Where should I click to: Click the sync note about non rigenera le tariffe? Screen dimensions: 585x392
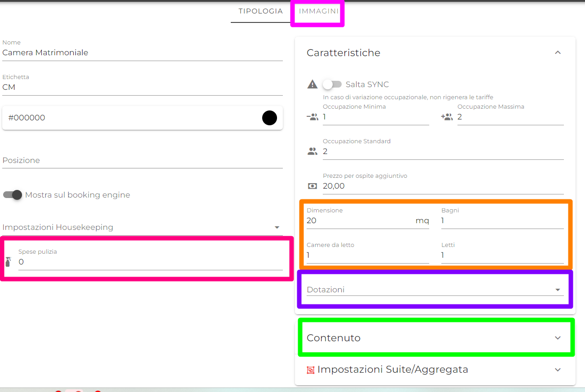pyautogui.click(x=408, y=97)
